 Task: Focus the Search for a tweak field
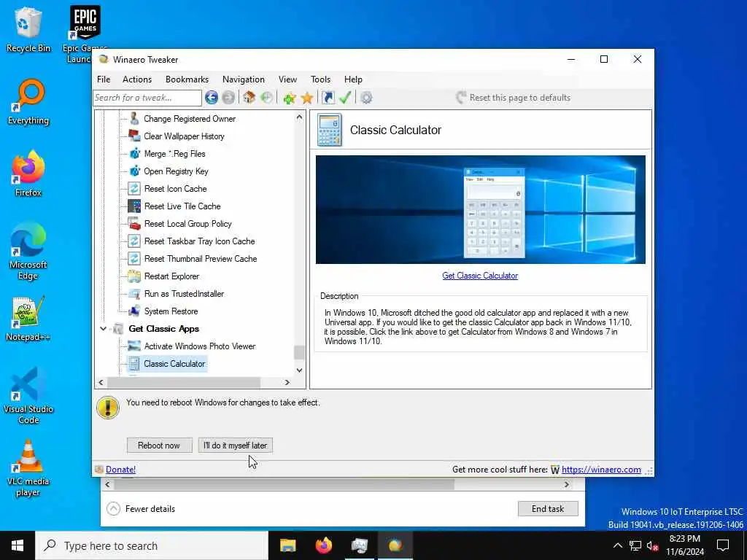[x=147, y=98]
